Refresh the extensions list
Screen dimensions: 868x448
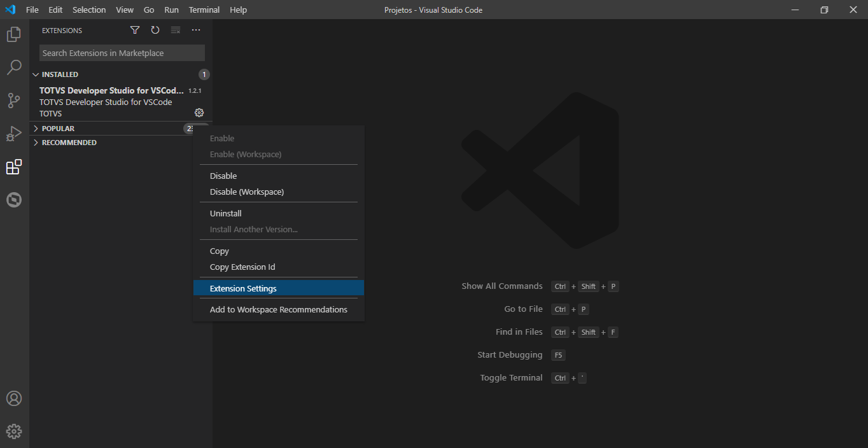click(155, 30)
